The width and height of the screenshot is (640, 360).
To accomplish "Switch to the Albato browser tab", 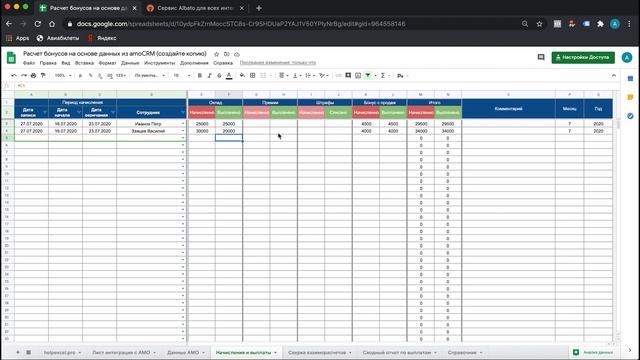I will tap(195, 8).
